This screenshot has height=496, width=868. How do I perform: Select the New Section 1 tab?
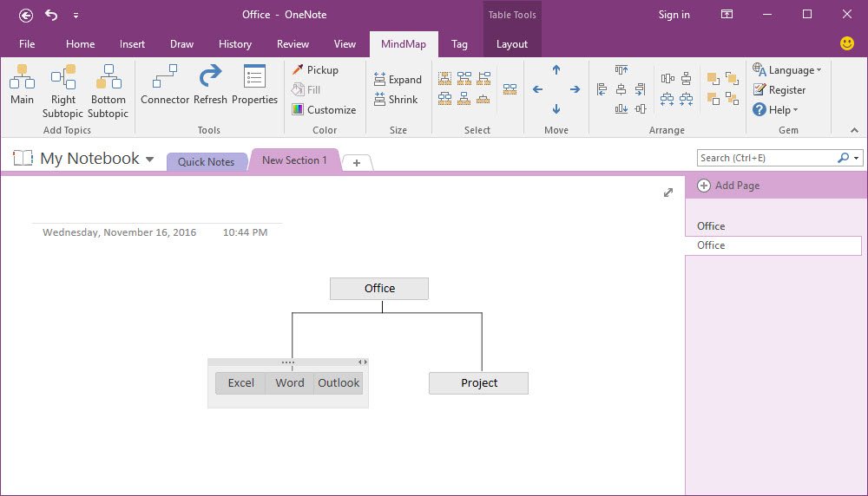click(294, 160)
